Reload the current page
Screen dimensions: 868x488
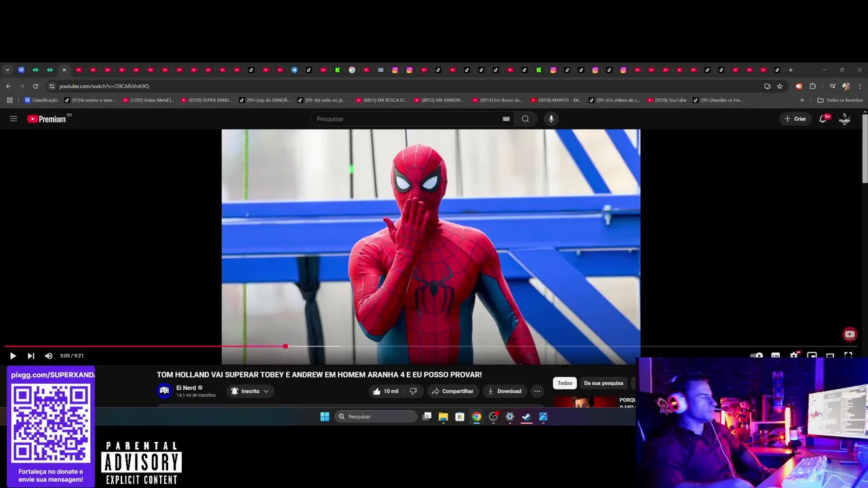coord(35,86)
